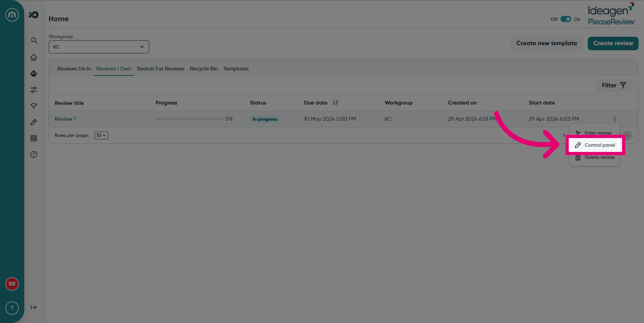Select the Reviews I Own tab
Image resolution: width=644 pixels, height=323 pixels.
coord(114,69)
